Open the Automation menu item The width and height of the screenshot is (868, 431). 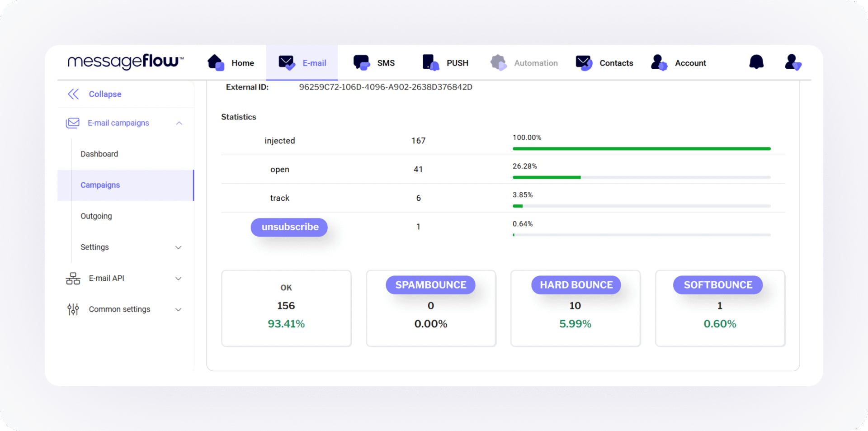[524, 63]
